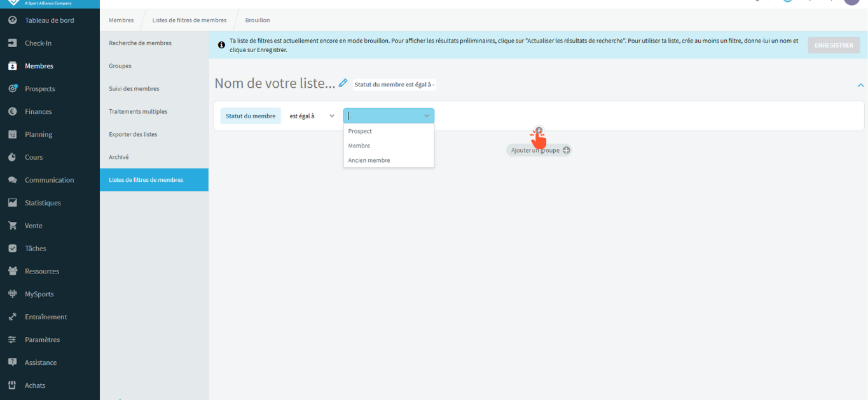Open the Achats section

coord(50,385)
